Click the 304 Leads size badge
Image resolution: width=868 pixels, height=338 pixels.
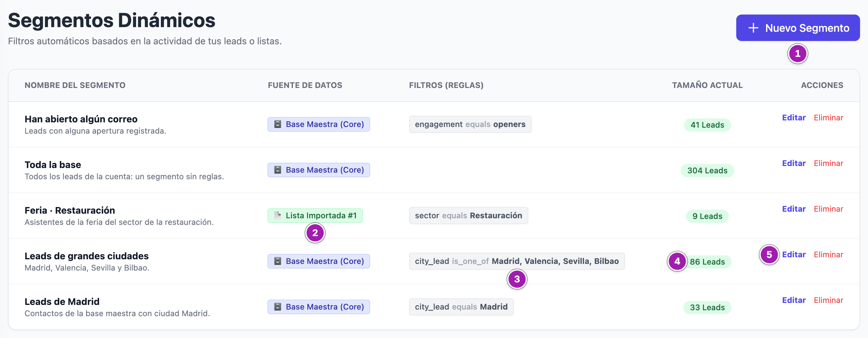pos(707,171)
